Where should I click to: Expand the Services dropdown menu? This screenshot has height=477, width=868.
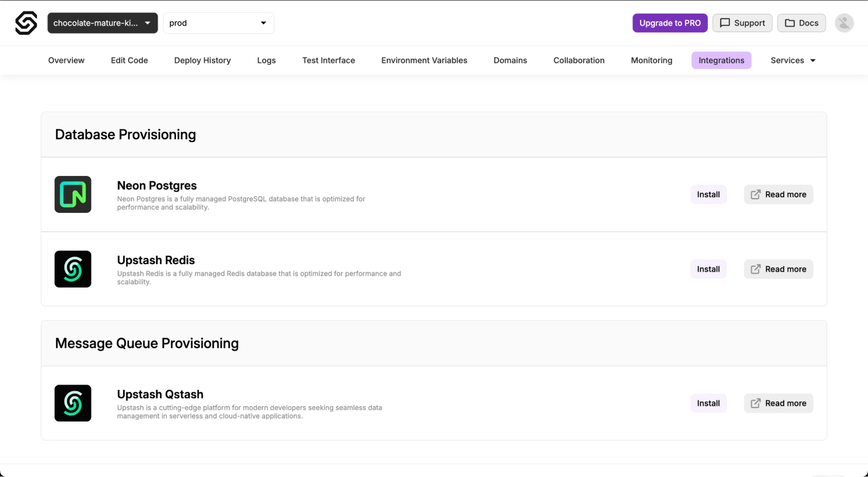point(793,60)
